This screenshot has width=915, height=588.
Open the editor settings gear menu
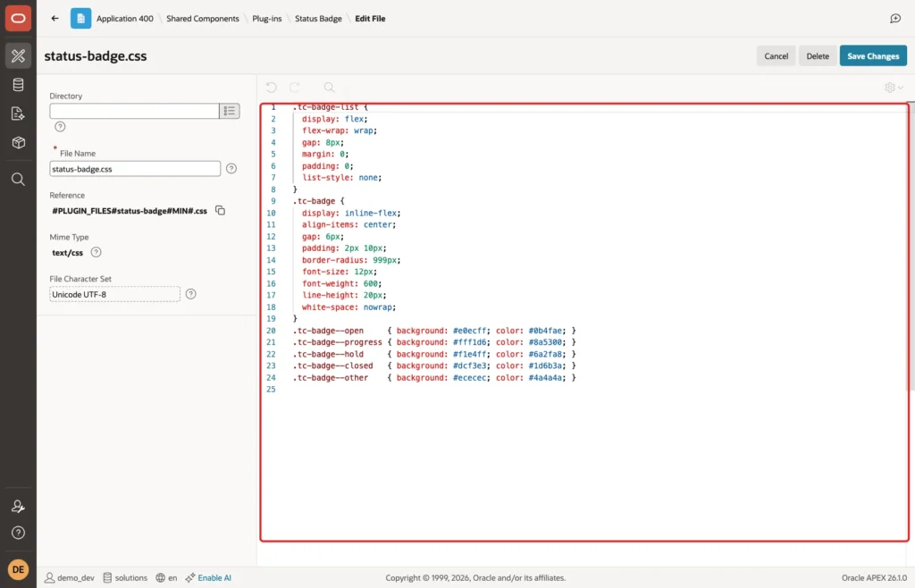point(894,88)
